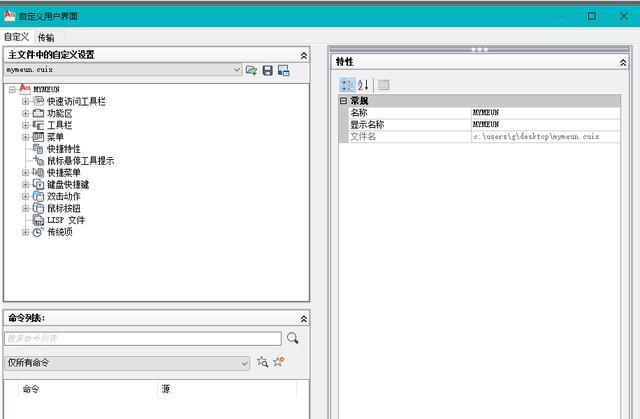Collapse the 主文件中的自定义设置 panel

pyautogui.click(x=304, y=55)
